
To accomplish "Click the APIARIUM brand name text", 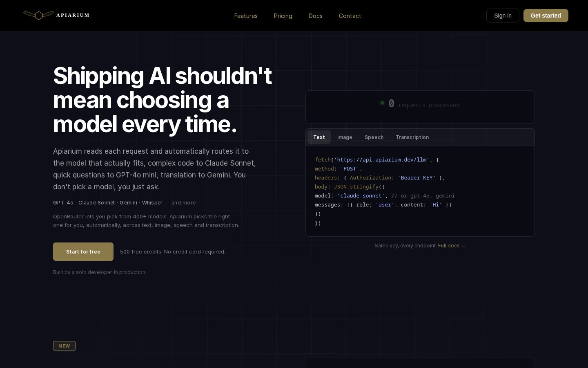I will pos(73,15).
